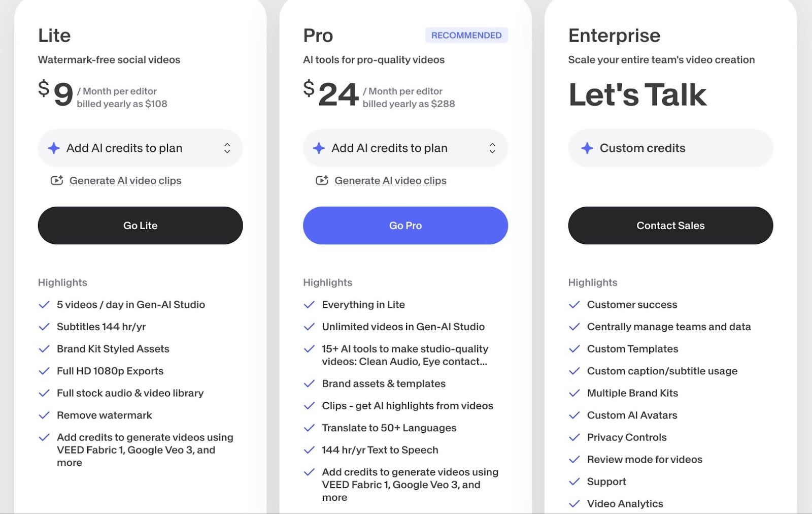The height and width of the screenshot is (514, 812).
Task: Click checkmark icon beside Custom AI Avatars
Action: [x=574, y=415]
